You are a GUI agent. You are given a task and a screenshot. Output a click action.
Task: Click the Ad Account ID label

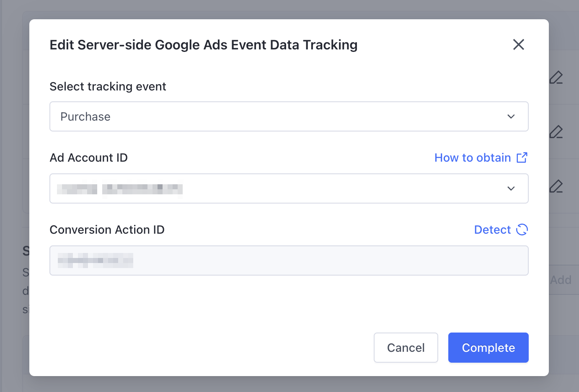[88, 158]
